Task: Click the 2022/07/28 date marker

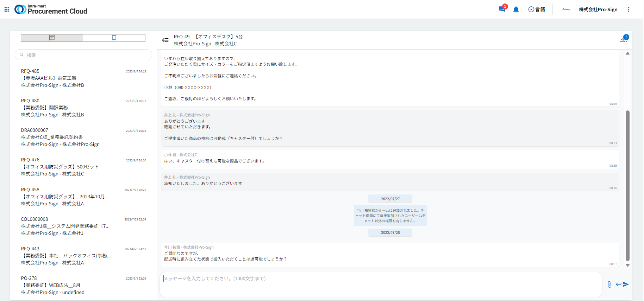Action: [x=390, y=232]
